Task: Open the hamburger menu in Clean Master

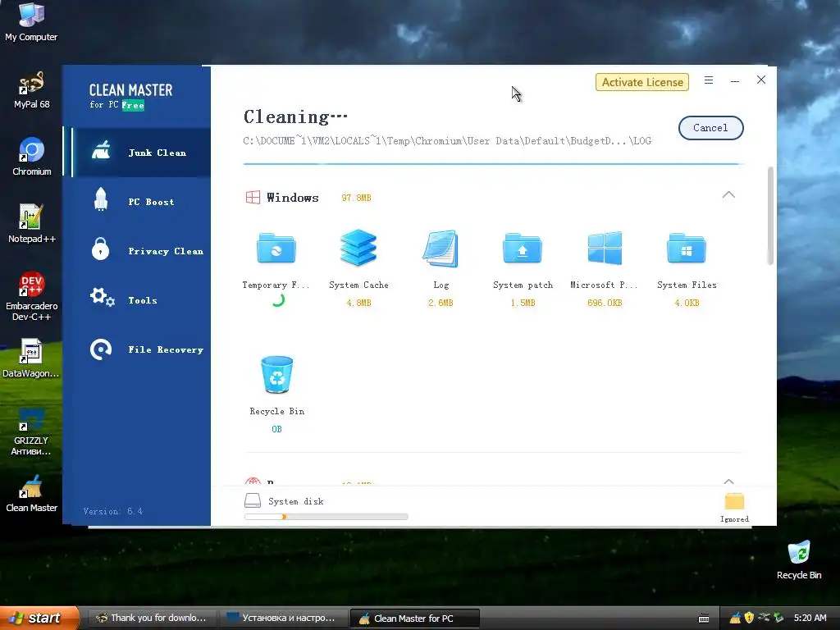Action: pyautogui.click(x=709, y=80)
